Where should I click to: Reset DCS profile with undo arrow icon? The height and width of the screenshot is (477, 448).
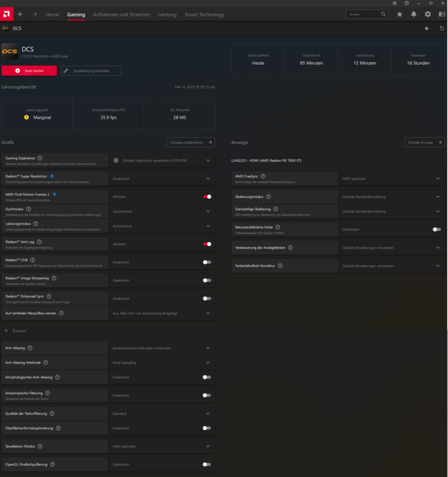coord(442,28)
